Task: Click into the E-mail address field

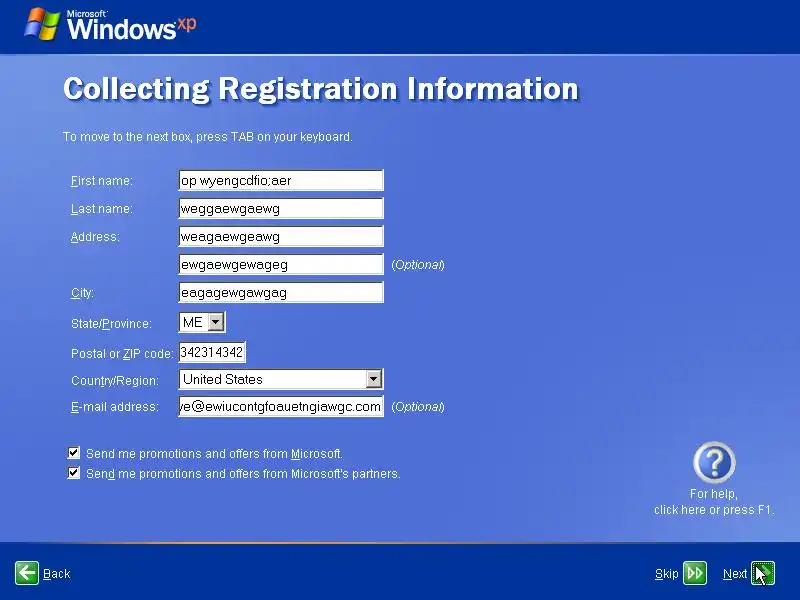Action: tap(281, 406)
